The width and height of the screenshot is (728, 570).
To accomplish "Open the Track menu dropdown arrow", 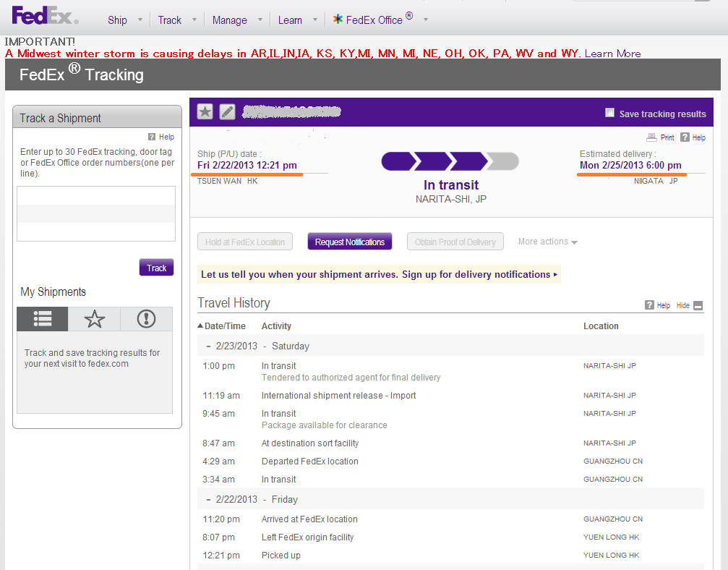I will coord(194,20).
